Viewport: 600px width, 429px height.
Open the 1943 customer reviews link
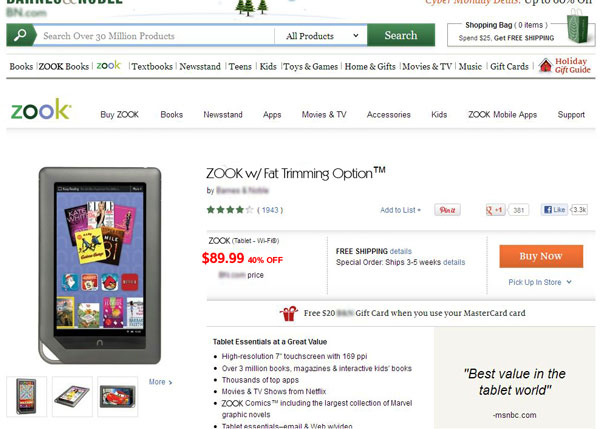(271, 210)
